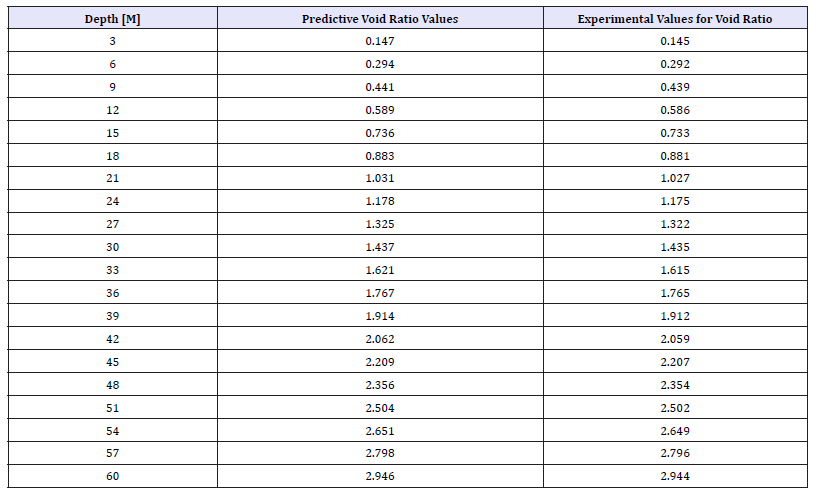Click the experimental value 2.649
The width and height of the screenshot is (830, 492).
[x=675, y=432]
